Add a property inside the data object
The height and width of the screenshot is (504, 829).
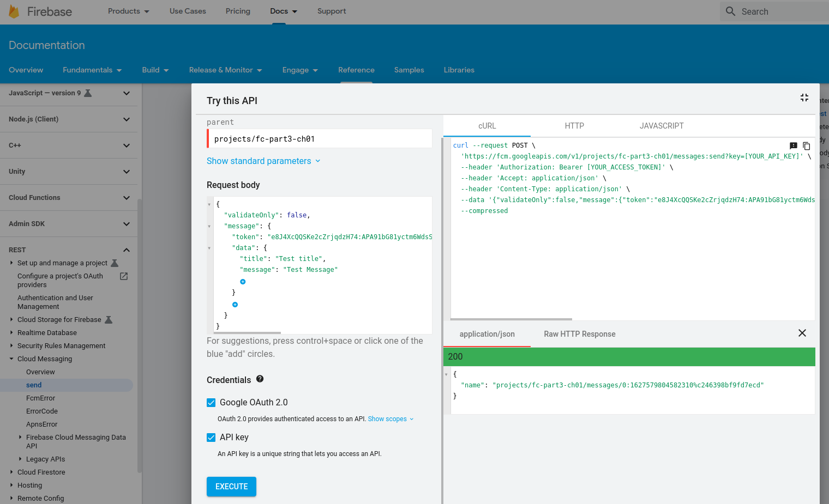click(243, 282)
